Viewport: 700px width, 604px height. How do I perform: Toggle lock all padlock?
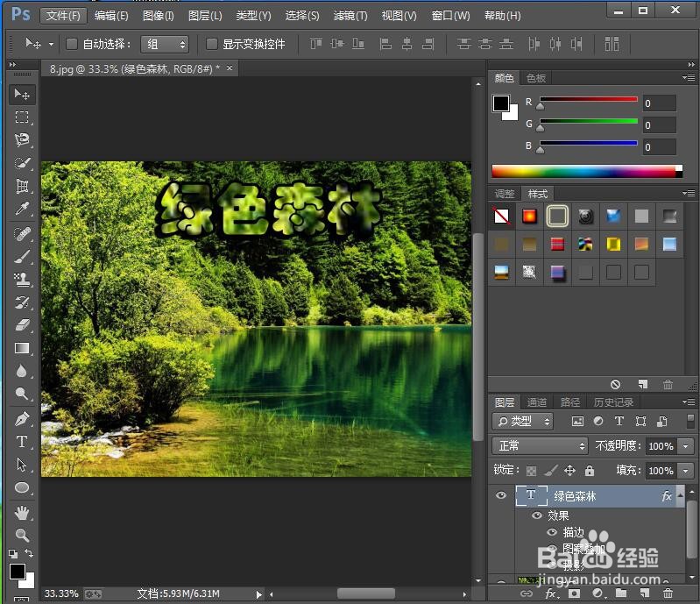coord(590,470)
